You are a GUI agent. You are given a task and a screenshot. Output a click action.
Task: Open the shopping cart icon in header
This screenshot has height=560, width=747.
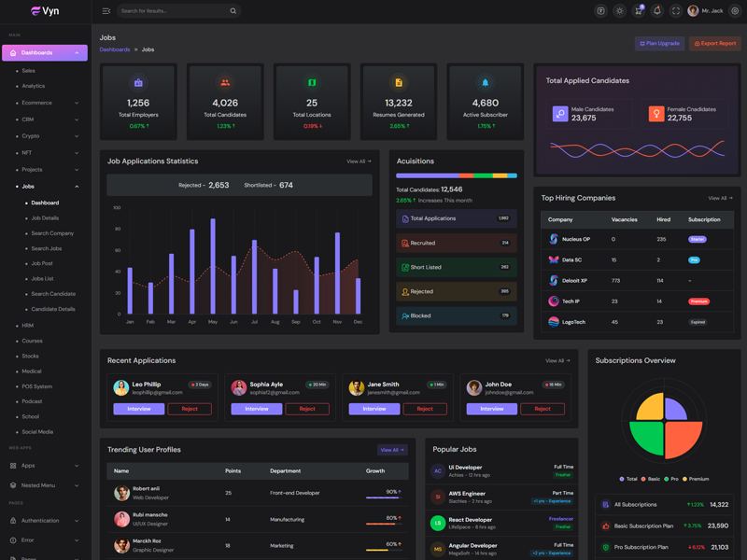pyautogui.click(x=638, y=11)
